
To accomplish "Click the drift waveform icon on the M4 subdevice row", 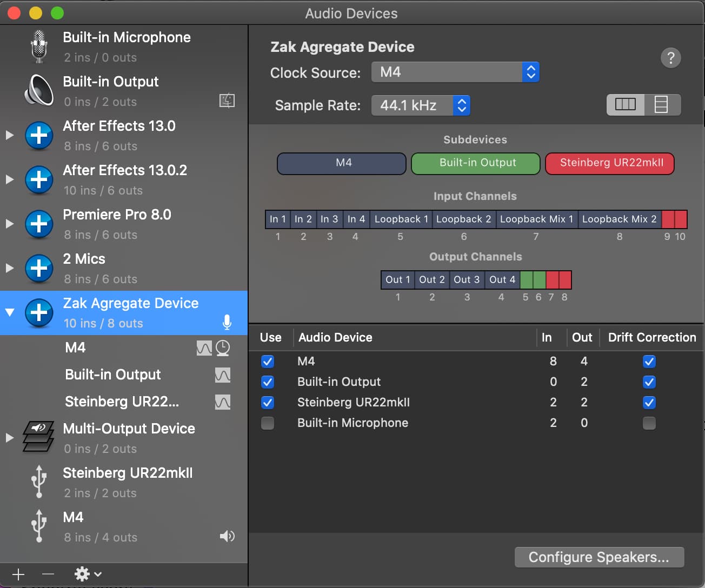I will coord(204,348).
